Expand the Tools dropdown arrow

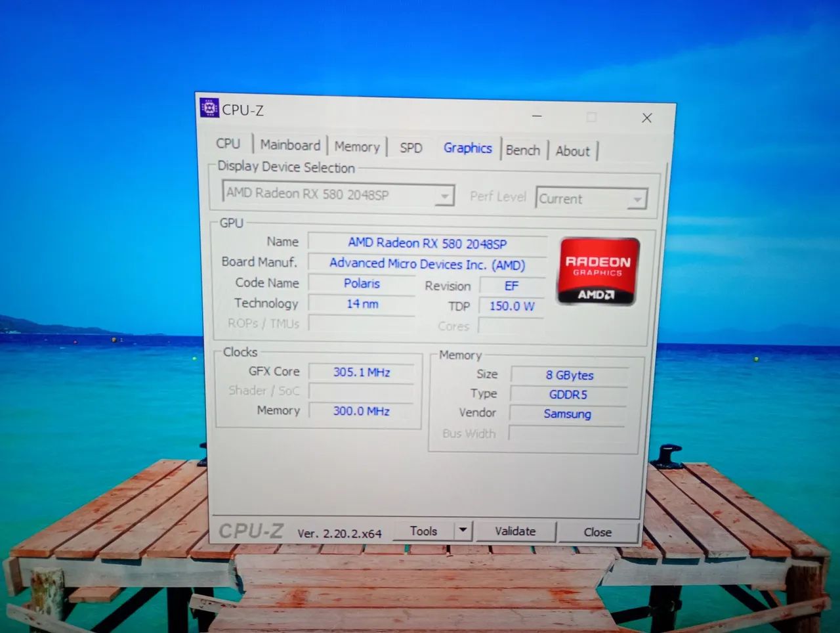[463, 530]
